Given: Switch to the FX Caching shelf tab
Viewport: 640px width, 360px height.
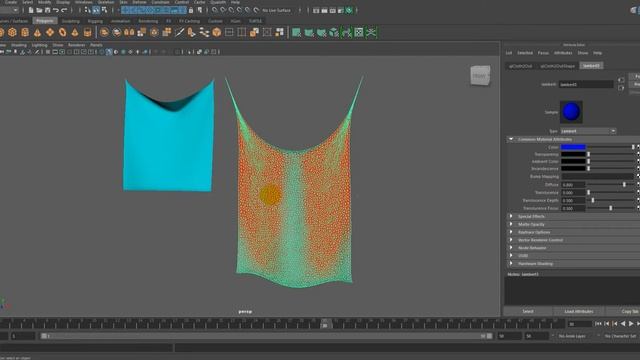Looking at the screenshot, I should [189, 21].
